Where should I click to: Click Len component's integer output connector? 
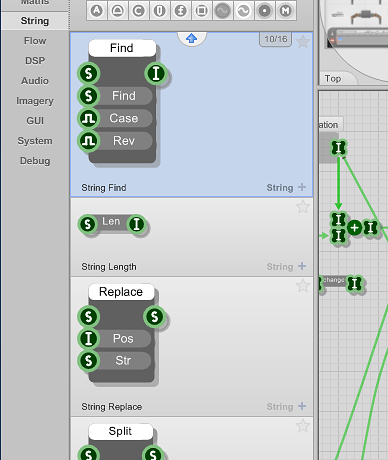[x=137, y=224]
